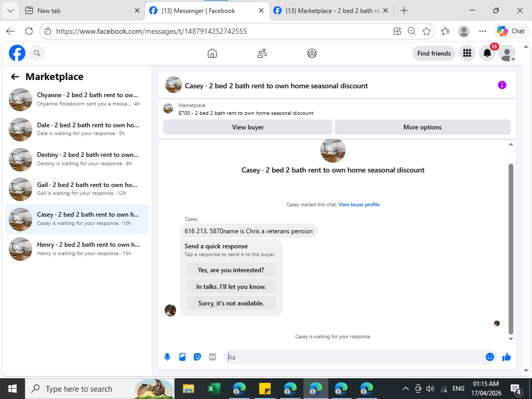532x399 pixels.
Task: Open the Friends icon in top navigation
Action: (x=262, y=54)
